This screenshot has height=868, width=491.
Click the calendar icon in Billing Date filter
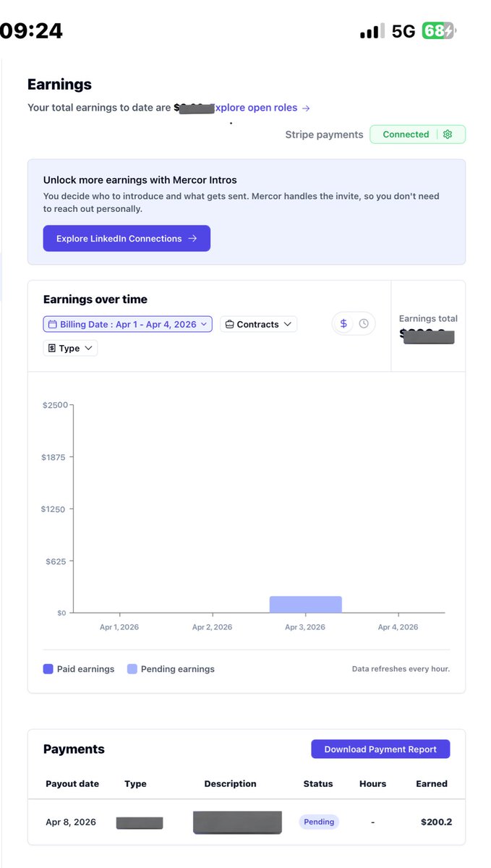53,324
